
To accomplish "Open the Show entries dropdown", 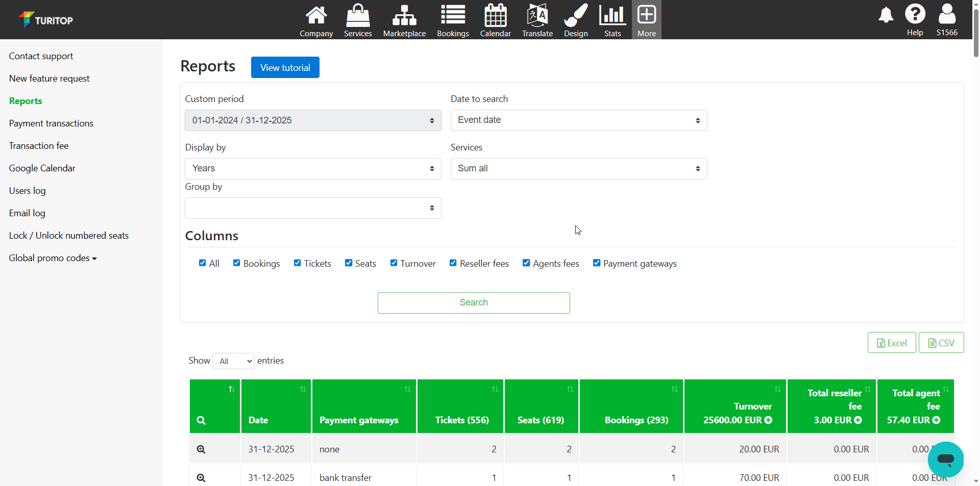I will tap(233, 361).
